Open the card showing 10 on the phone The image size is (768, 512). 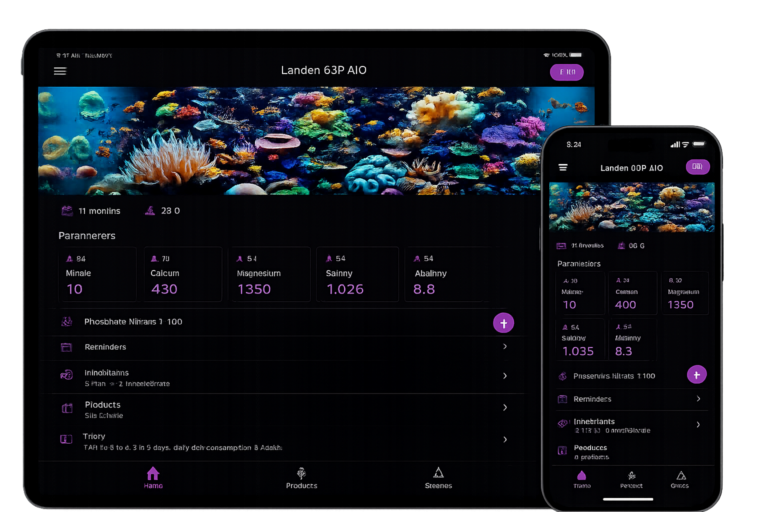[x=580, y=293]
